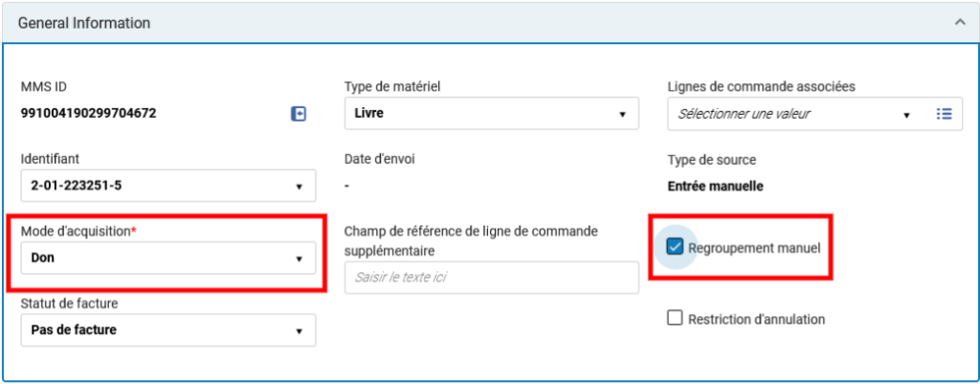Click the arrow beside Pas de facture
This screenshot has width=980, height=384.
pos(299,331)
